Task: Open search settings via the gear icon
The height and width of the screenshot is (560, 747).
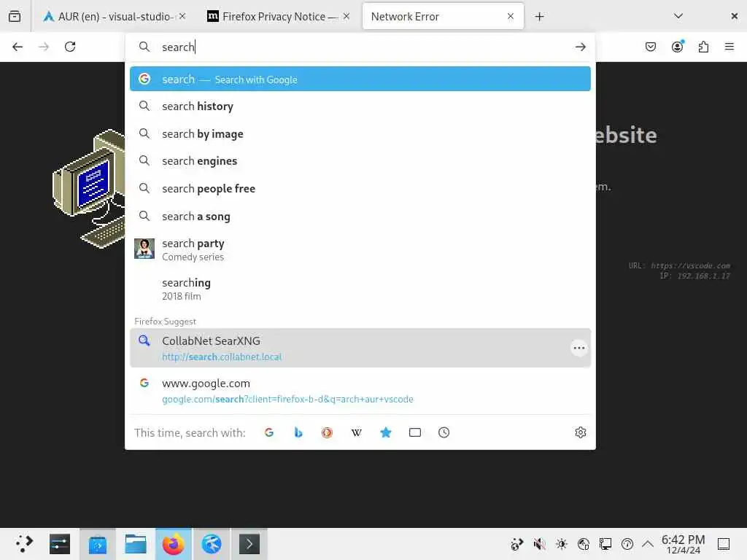Action: [580, 432]
